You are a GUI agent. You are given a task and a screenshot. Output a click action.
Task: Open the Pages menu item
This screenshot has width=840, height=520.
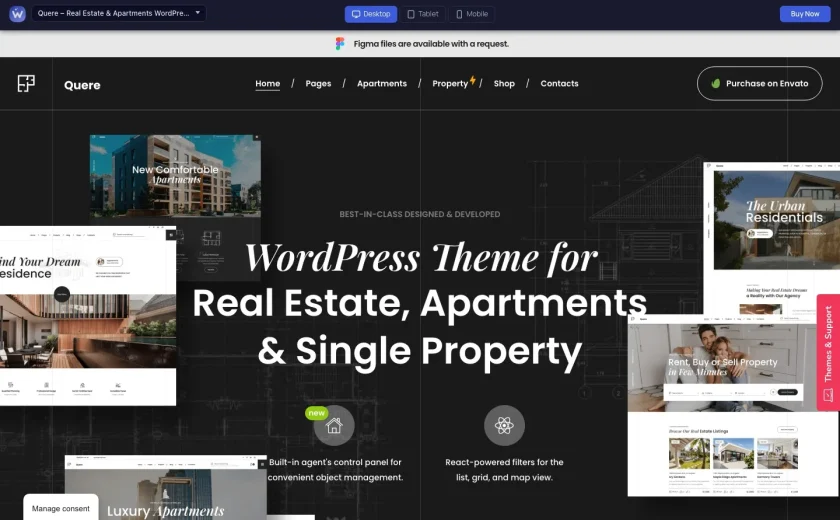318,84
